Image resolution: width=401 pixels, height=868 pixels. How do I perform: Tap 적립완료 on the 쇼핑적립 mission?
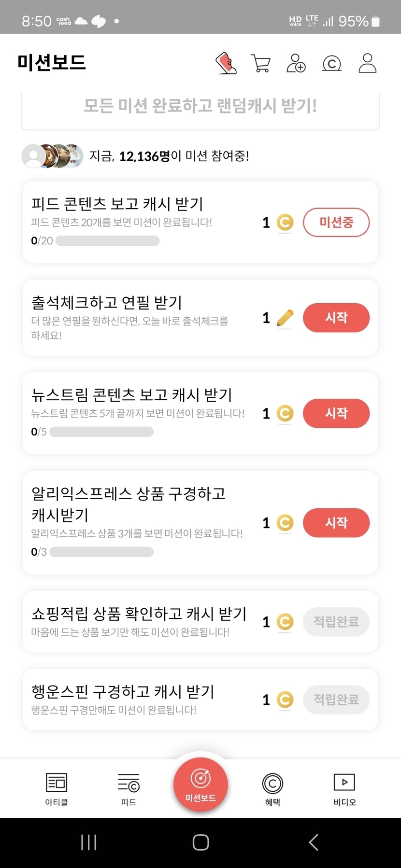(336, 622)
